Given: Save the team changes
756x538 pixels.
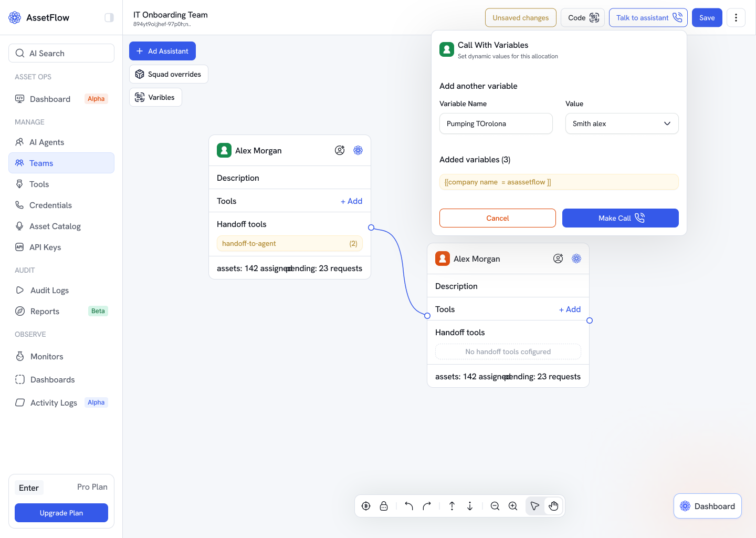Looking at the screenshot, I should click(707, 18).
